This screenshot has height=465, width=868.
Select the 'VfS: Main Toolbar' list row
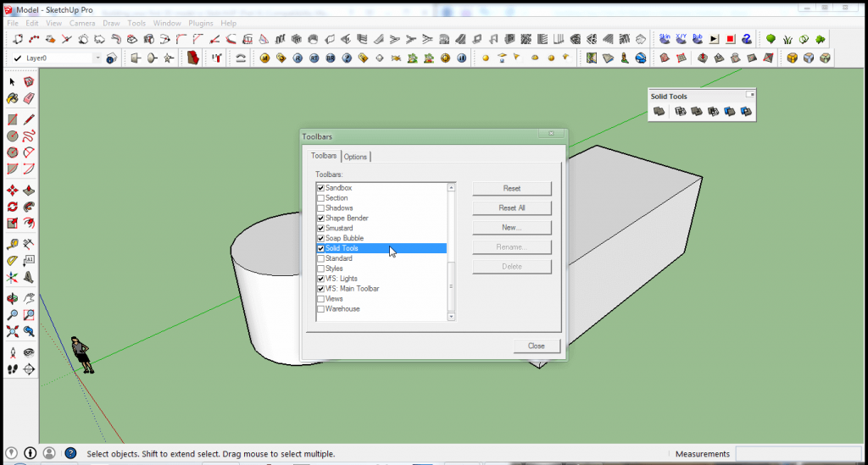click(x=381, y=289)
